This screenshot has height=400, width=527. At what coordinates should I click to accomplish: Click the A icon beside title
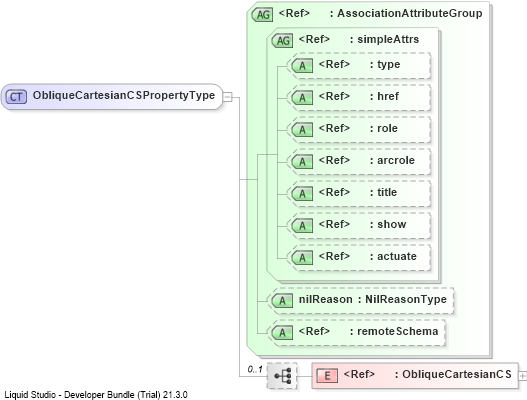point(302,194)
